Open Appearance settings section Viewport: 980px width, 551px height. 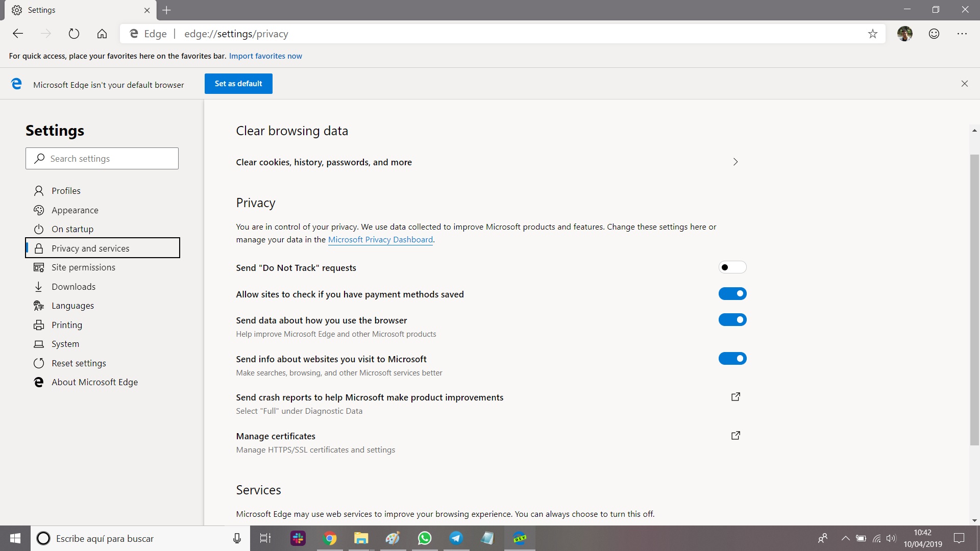tap(102, 210)
